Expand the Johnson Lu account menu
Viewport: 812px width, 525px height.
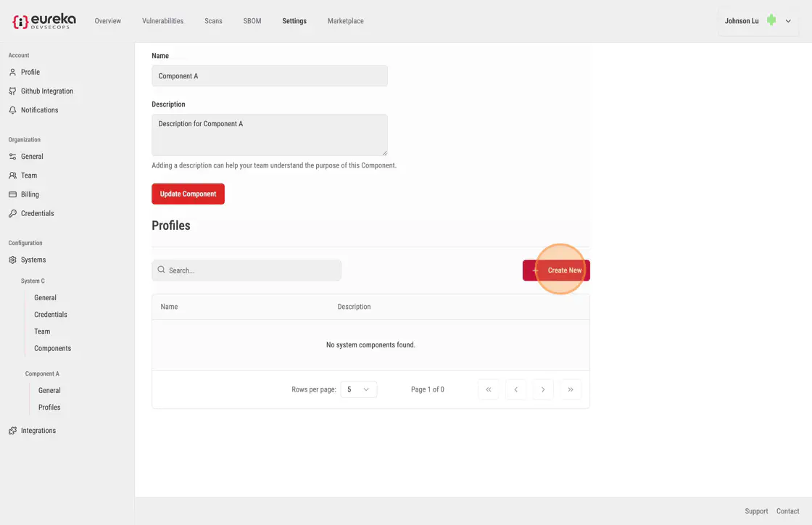(788, 21)
